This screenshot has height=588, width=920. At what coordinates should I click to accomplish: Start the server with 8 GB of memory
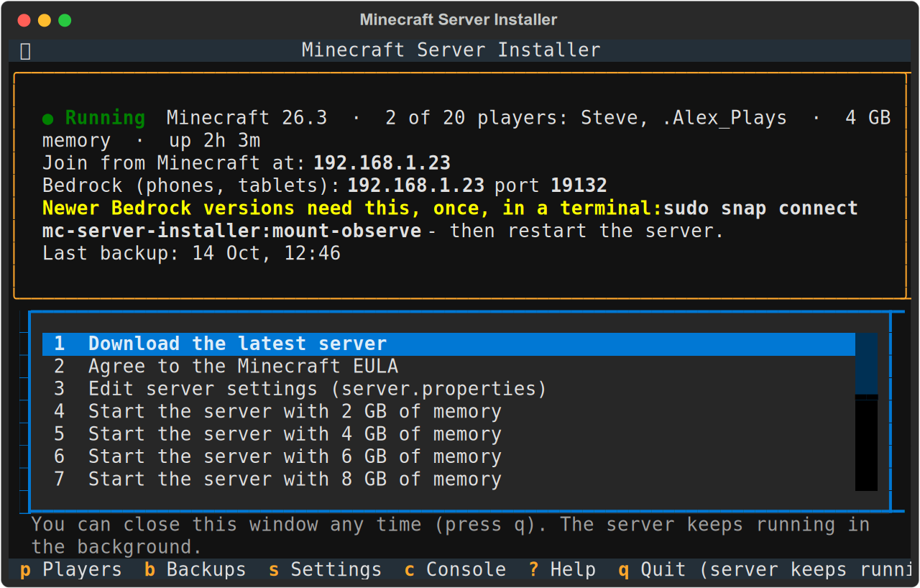tap(448, 479)
